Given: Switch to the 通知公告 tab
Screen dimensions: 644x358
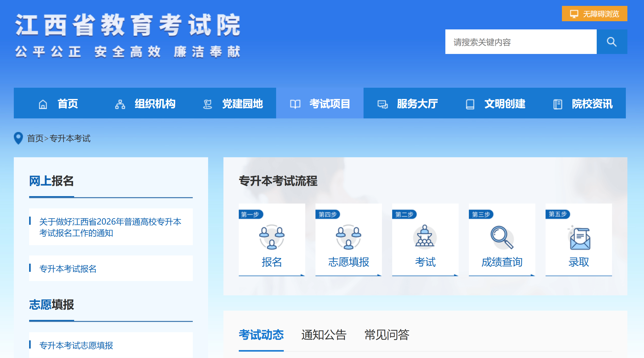Looking at the screenshot, I should (324, 334).
